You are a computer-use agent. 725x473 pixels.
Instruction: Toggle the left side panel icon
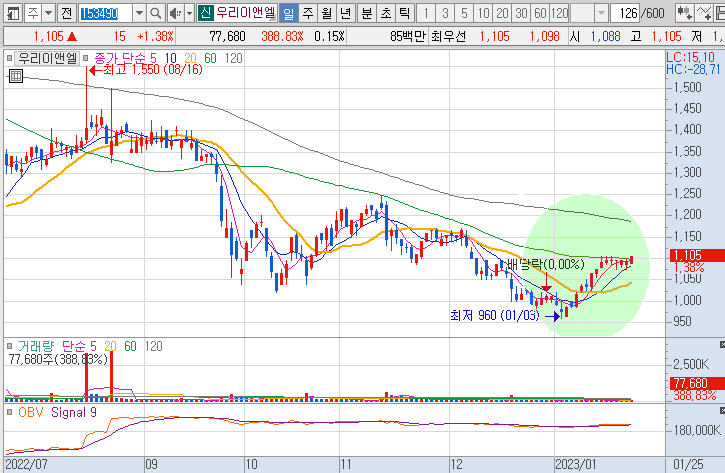tap(13, 13)
